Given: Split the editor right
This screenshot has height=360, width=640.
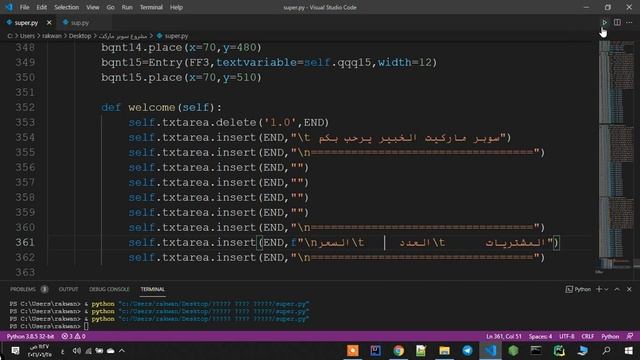Looking at the screenshot, I should (617, 22).
